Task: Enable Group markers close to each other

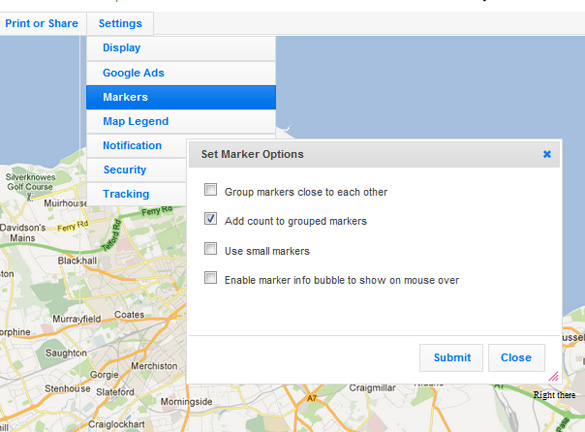Action: tap(210, 190)
